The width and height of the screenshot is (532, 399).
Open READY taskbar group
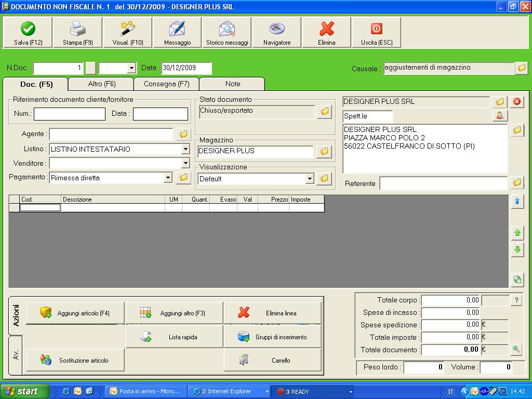tap(313, 391)
